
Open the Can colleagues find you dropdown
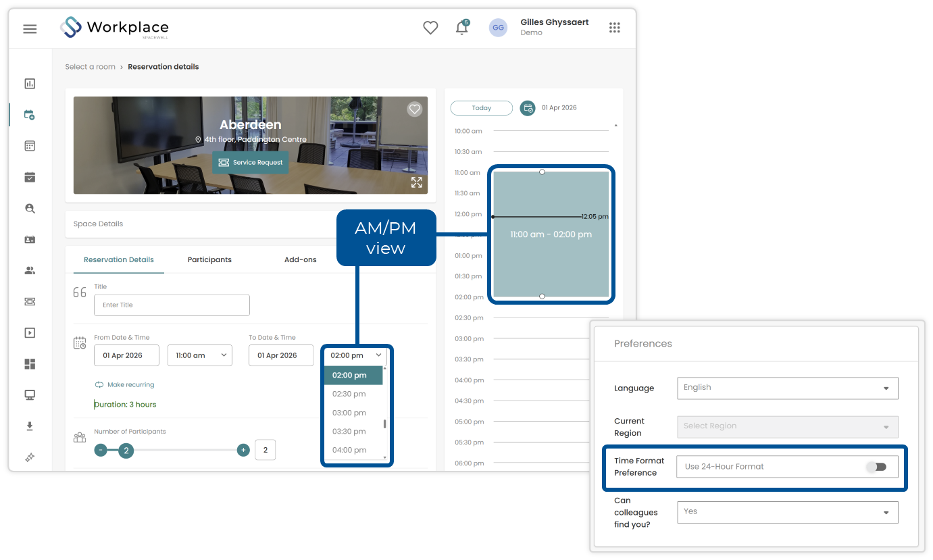click(788, 511)
